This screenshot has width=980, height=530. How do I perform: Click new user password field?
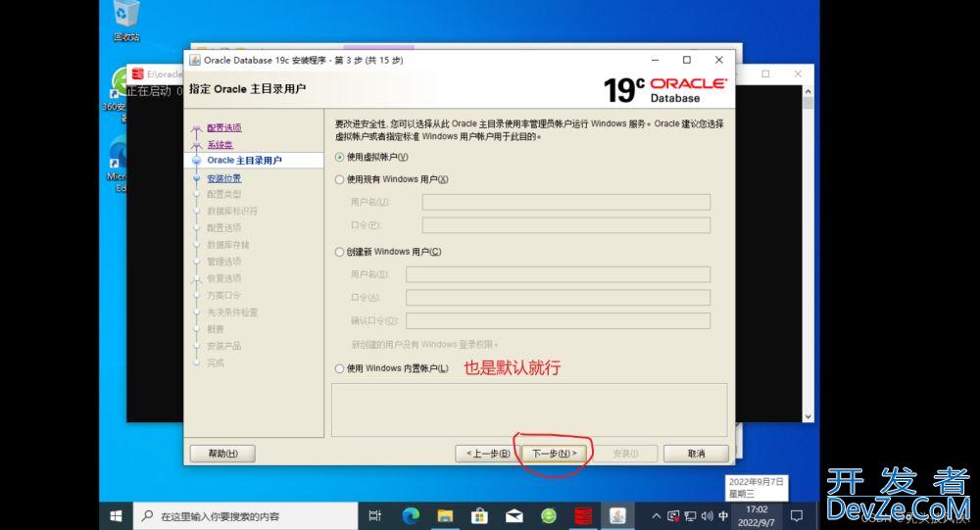click(559, 298)
